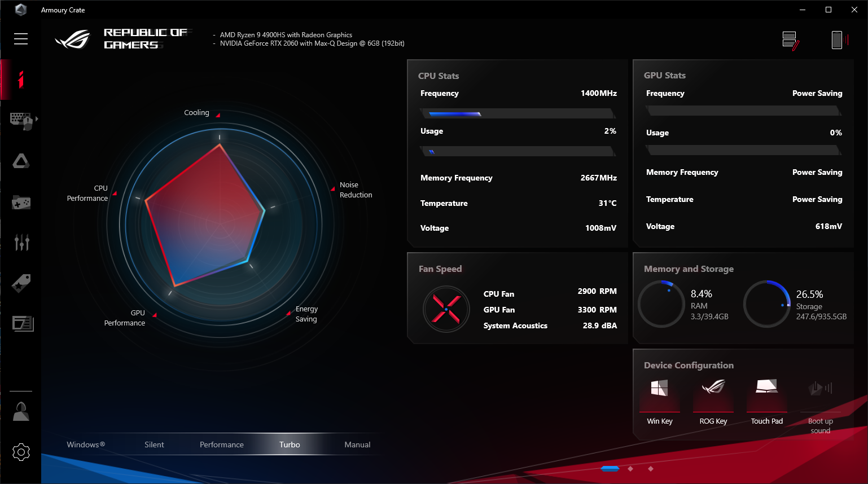
Task: Click the GPU Fan 3300 RPM value
Action: pos(597,310)
